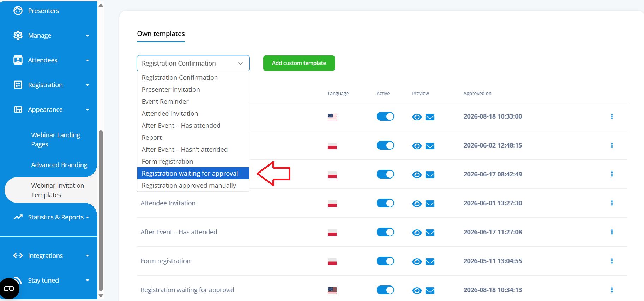This screenshot has height=301, width=644.
Task: Select Report in the dropdown list
Action: click(x=193, y=137)
